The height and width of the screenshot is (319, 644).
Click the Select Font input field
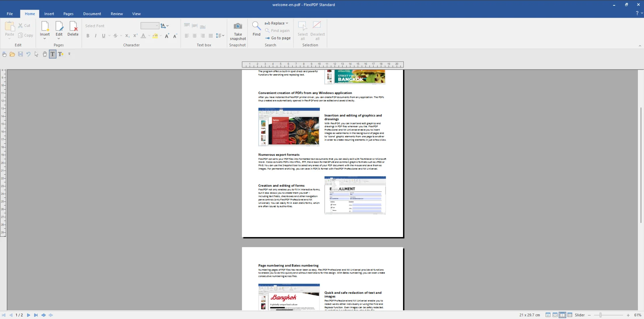(x=111, y=26)
